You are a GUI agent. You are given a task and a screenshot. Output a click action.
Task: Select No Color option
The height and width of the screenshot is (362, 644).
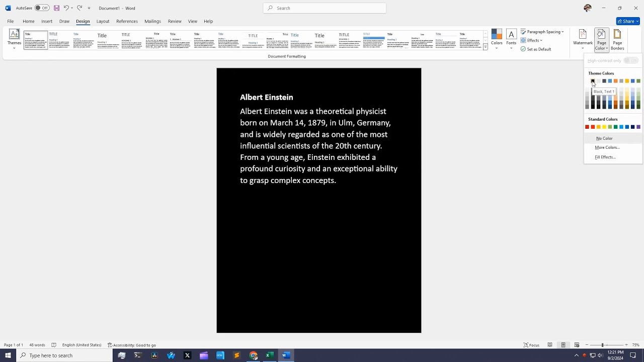(x=613, y=138)
